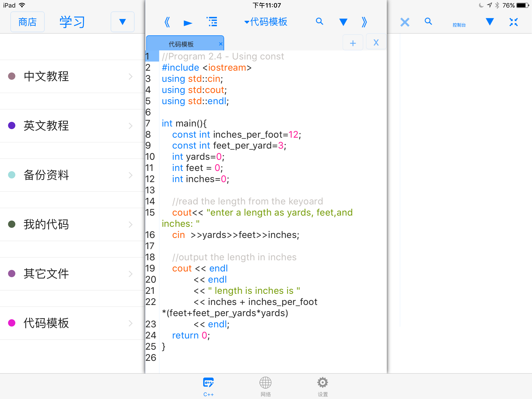Image resolution: width=532 pixels, height=399 pixels.
Task: Open the 其它文件 folder
Action: 72,274
